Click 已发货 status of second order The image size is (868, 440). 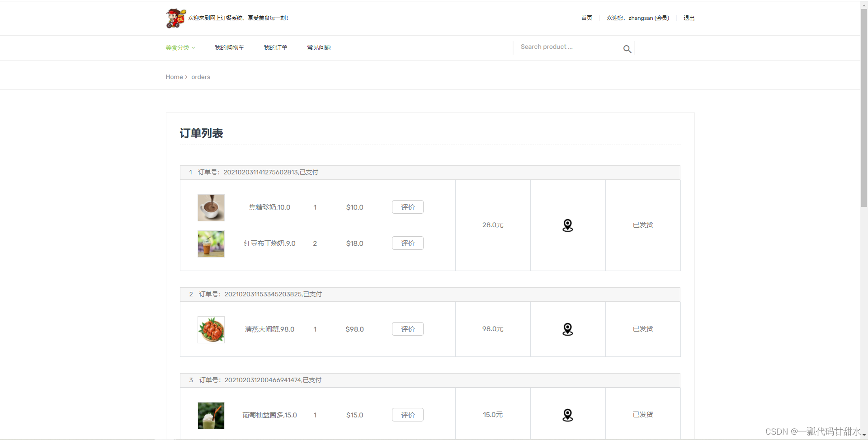643,329
